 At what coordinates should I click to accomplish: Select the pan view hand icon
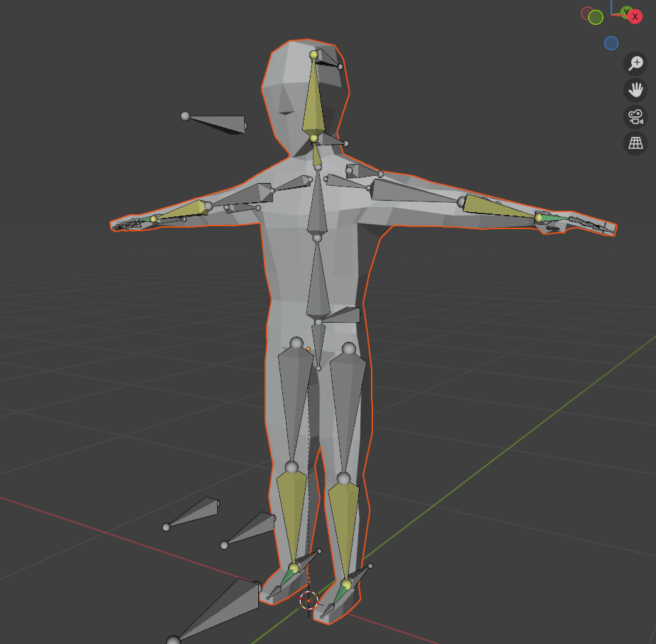[635, 90]
